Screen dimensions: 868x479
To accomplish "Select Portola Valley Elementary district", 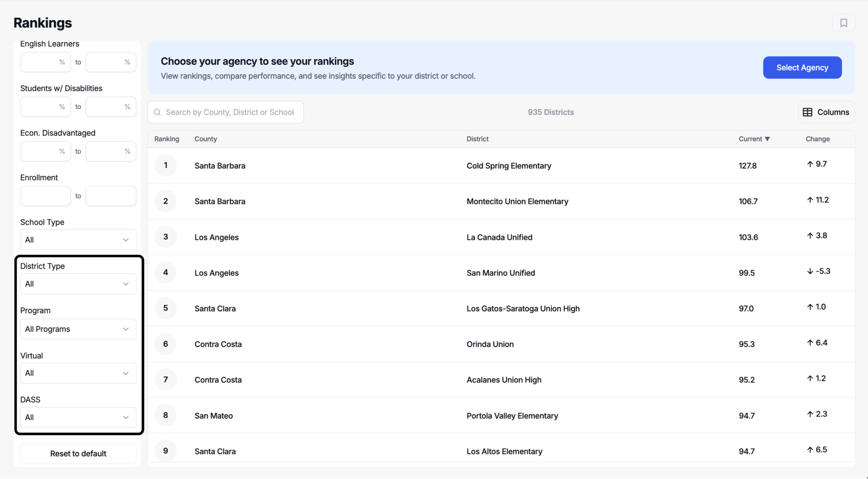I will pyautogui.click(x=512, y=416).
